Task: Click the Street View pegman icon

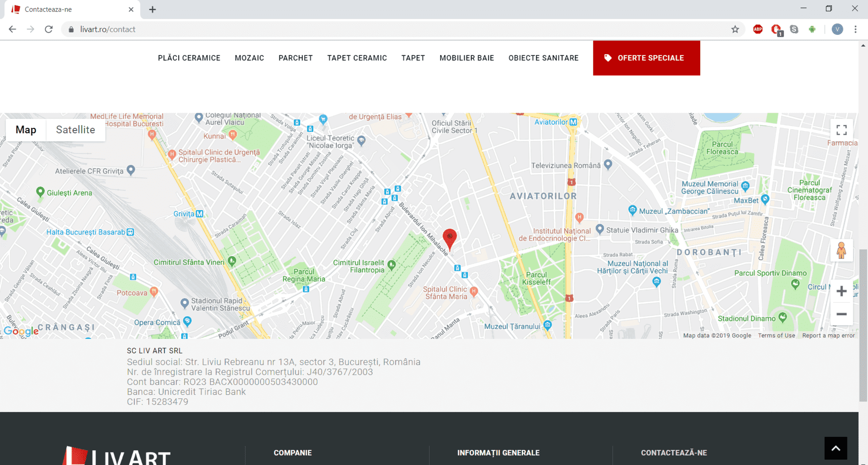Action: pos(841,250)
